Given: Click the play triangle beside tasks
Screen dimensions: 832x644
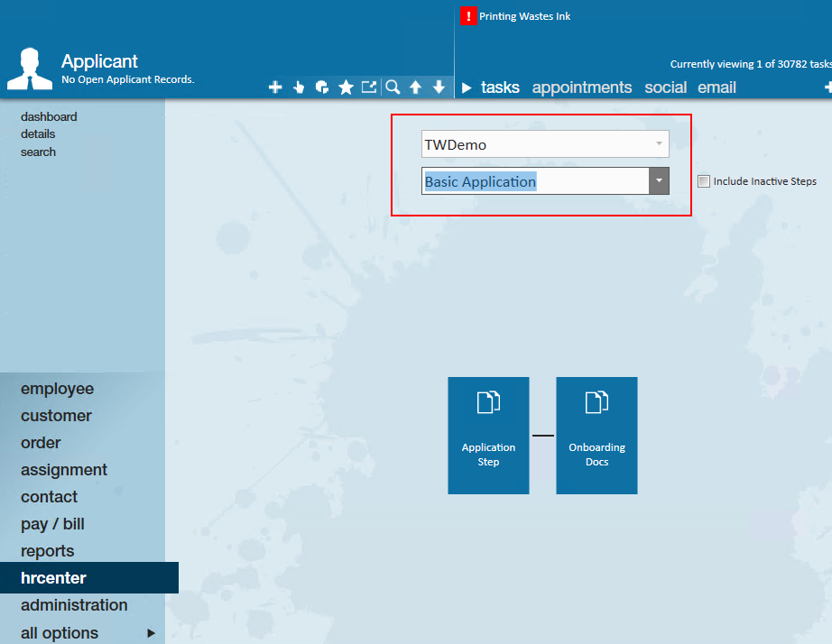Looking at the screenshot, I should (467, 87).
